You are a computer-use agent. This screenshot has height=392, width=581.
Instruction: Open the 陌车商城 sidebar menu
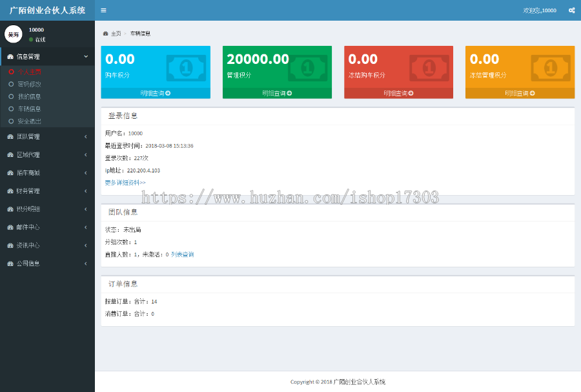click(x=28, y=173)
